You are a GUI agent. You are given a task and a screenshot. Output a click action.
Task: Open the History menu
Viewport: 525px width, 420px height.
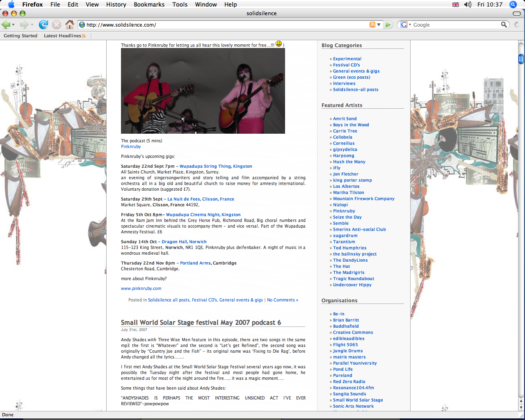tap(116, 5)
